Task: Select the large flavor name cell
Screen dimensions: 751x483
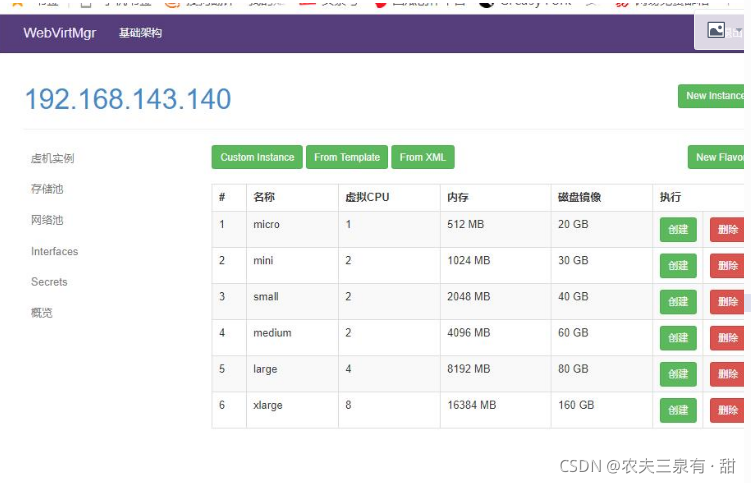Action: tap(292, 374)
